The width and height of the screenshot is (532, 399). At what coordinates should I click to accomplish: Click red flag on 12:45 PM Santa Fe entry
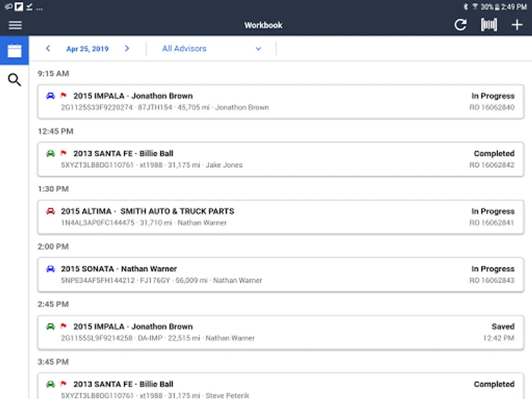click(63, 153)
